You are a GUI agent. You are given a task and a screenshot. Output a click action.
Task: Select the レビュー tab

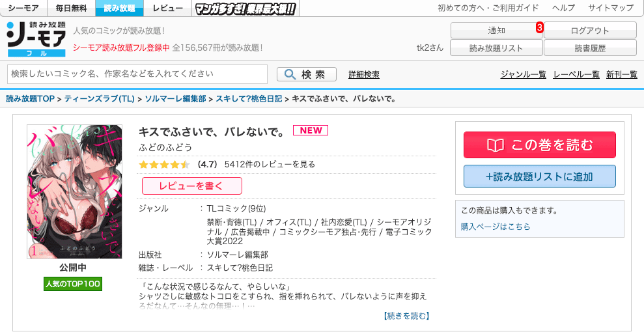tap(168, 8)
